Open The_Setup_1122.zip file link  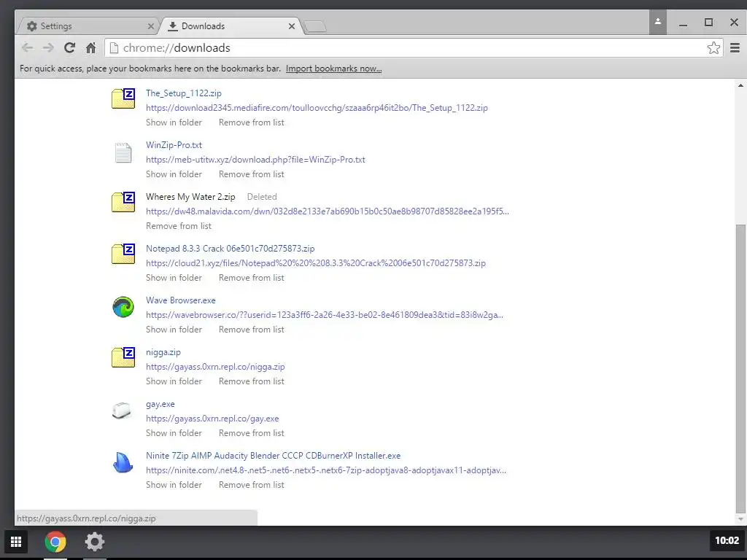[x=183, y=93]
